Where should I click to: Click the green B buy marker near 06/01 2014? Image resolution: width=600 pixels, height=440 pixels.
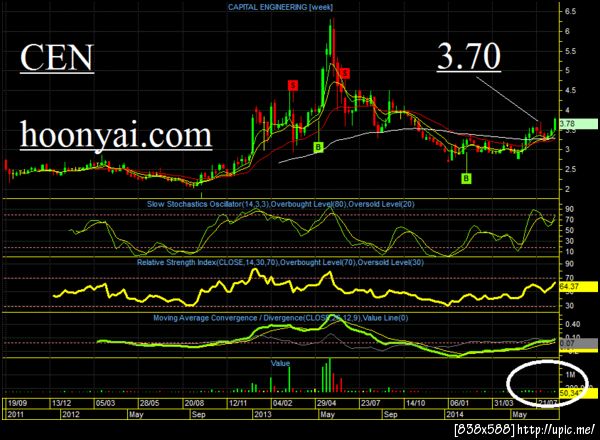[x=466, y=178]
